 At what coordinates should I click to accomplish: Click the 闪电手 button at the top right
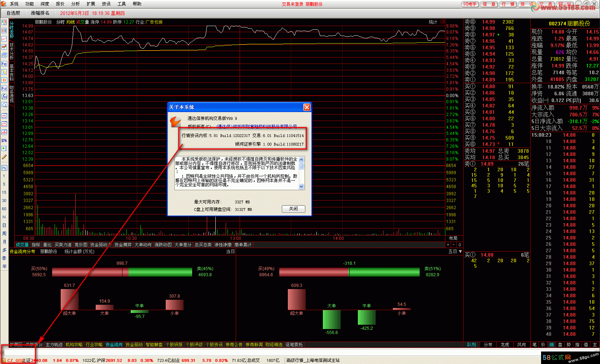pyautogui.click(x=470, y=4)
